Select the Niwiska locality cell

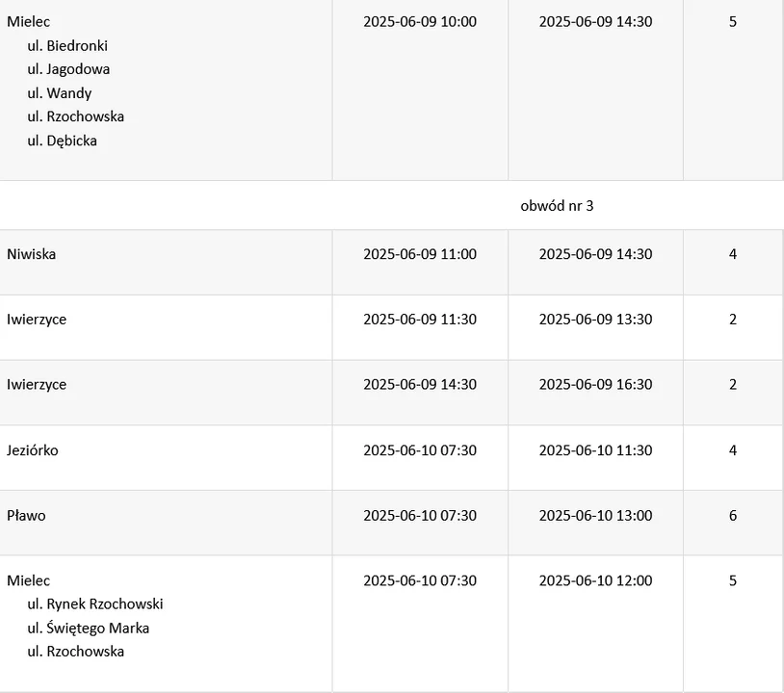coord(32,254)
